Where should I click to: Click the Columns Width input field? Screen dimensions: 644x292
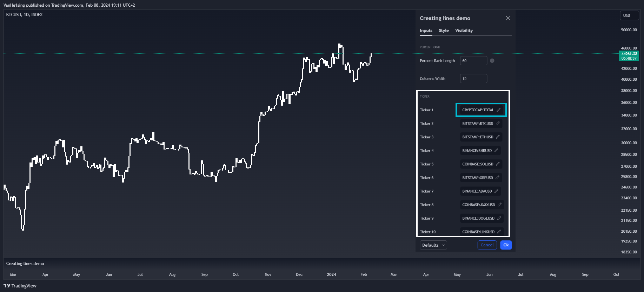click(x=473, y=79)
